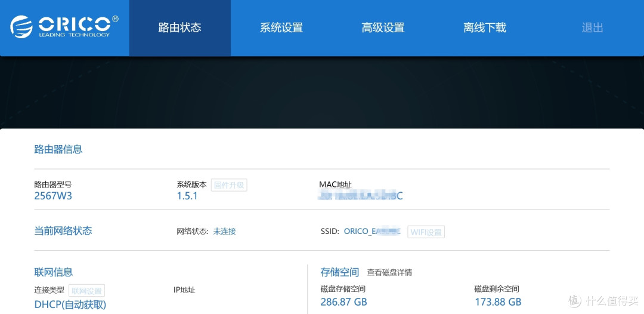Go to the 离线下载 tab
The width and height of the screenshot is (644, 314).
tap(485, 28)
